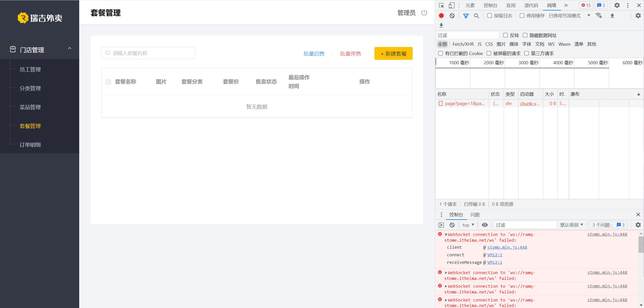
Task: Open network search with the magnifier icon
Action: [x=476, y=16]
